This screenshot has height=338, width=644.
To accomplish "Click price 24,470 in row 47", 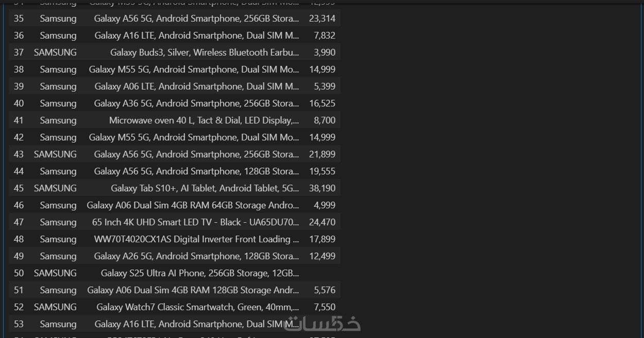I will tap(322, 222).
